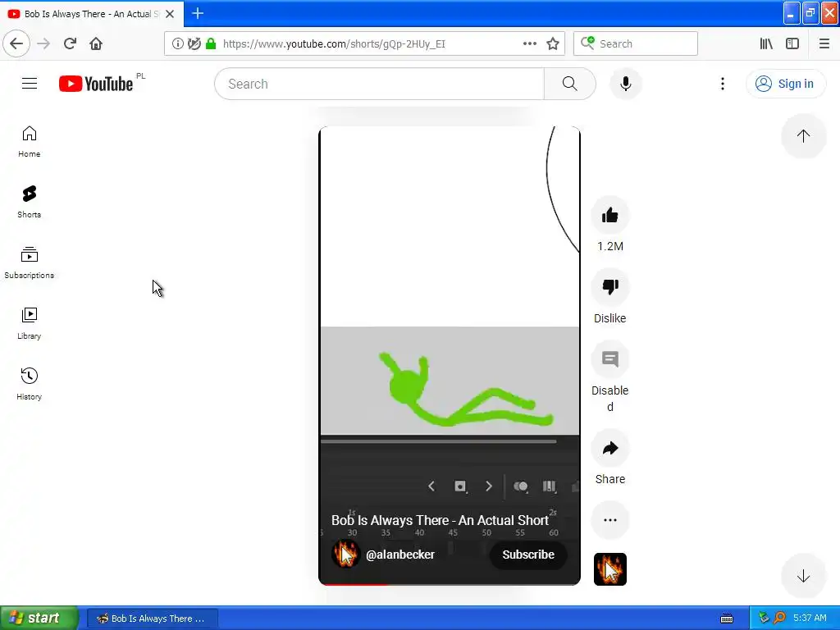Like this short with thumbs up

[x=609, y=216]
